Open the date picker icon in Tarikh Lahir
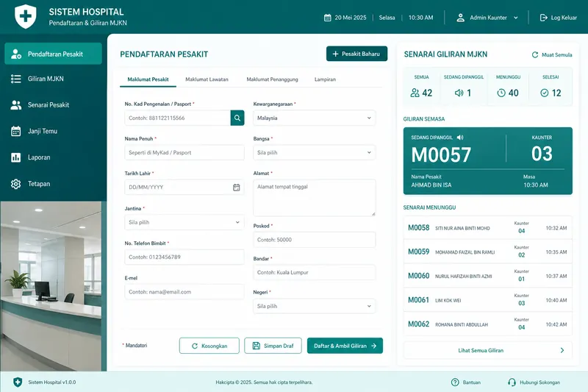 point(236,188)
